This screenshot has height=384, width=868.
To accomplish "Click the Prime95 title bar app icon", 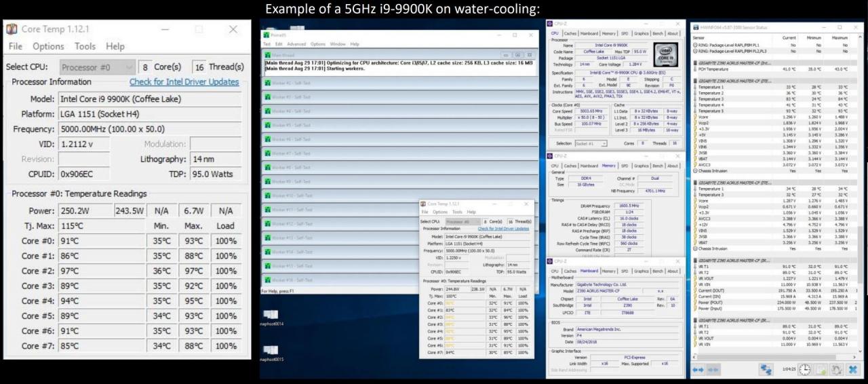I will click(x=267, y=34).
